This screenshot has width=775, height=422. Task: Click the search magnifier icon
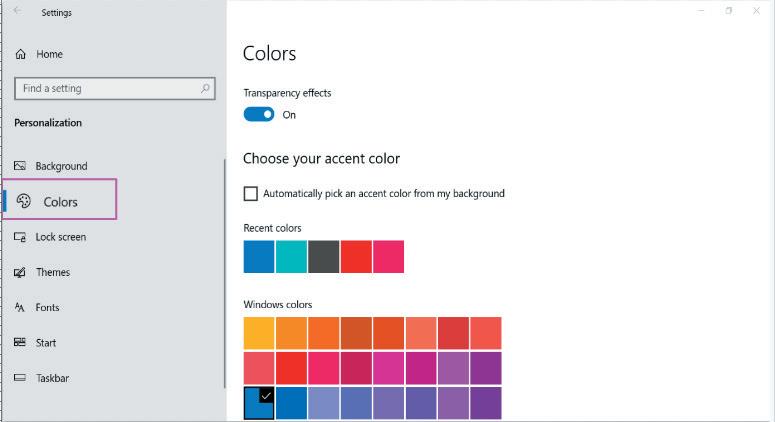pos(206,88)
